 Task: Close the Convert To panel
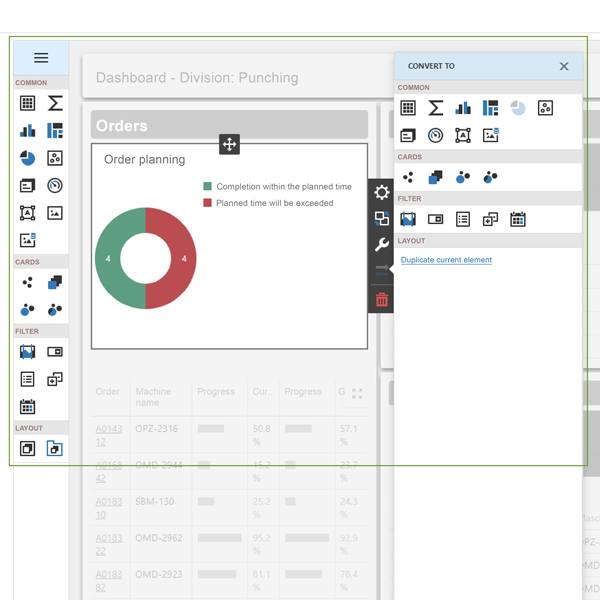tap(564, 66)
